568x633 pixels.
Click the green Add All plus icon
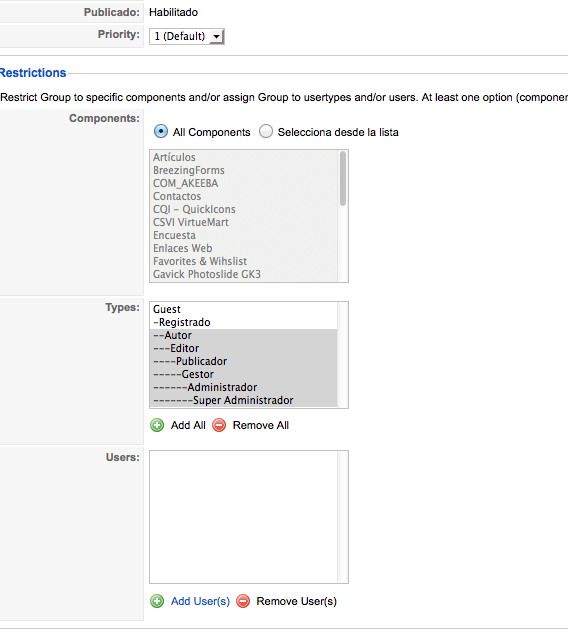[x=157, y=425]
